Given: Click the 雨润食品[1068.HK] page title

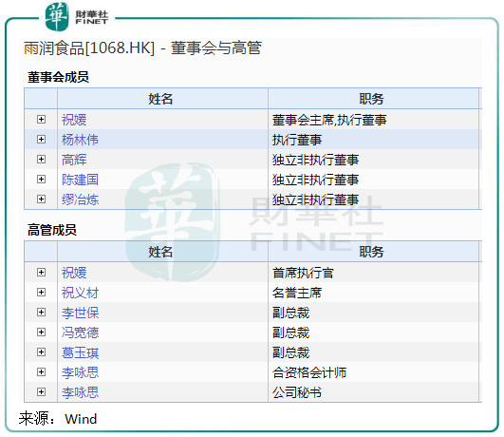Looking at the screenshot, I should tap(142, 48).
